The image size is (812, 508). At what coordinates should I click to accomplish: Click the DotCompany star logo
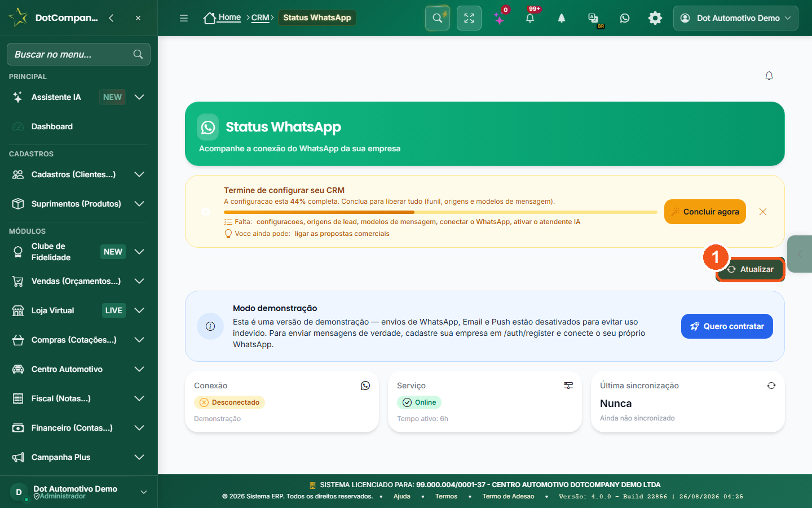point(18,17)
